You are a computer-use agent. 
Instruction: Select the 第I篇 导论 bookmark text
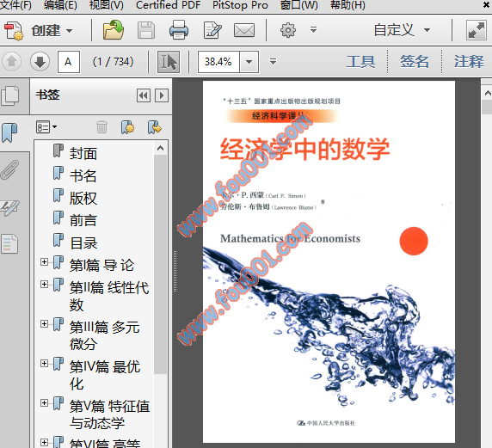(102, 266)
